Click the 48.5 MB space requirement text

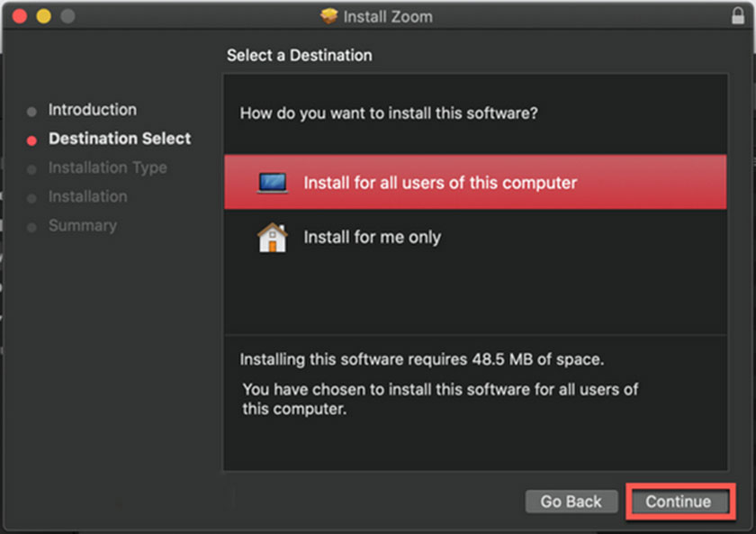tap(421, 359)
